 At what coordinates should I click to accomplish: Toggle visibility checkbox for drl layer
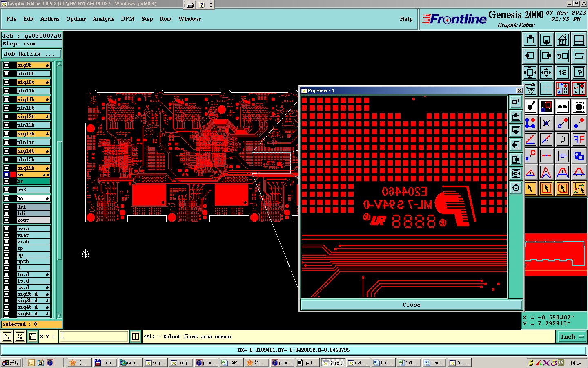click(7, 207)
